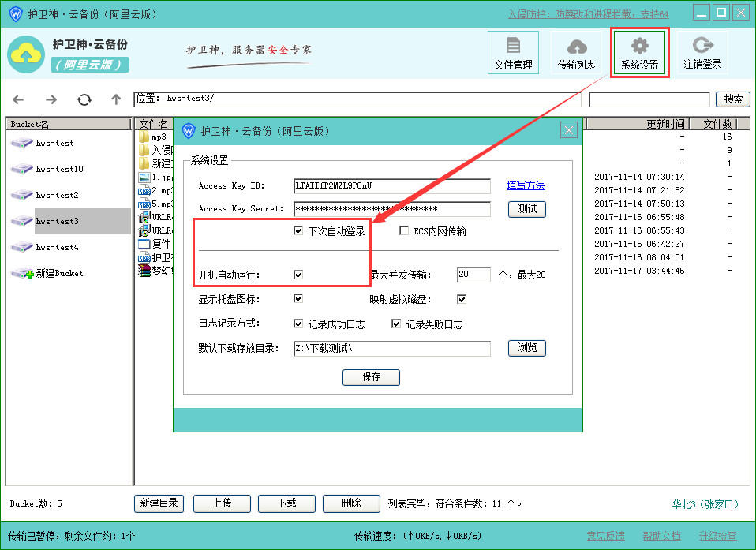Click shield logo in main title bar

click(16, 13)
